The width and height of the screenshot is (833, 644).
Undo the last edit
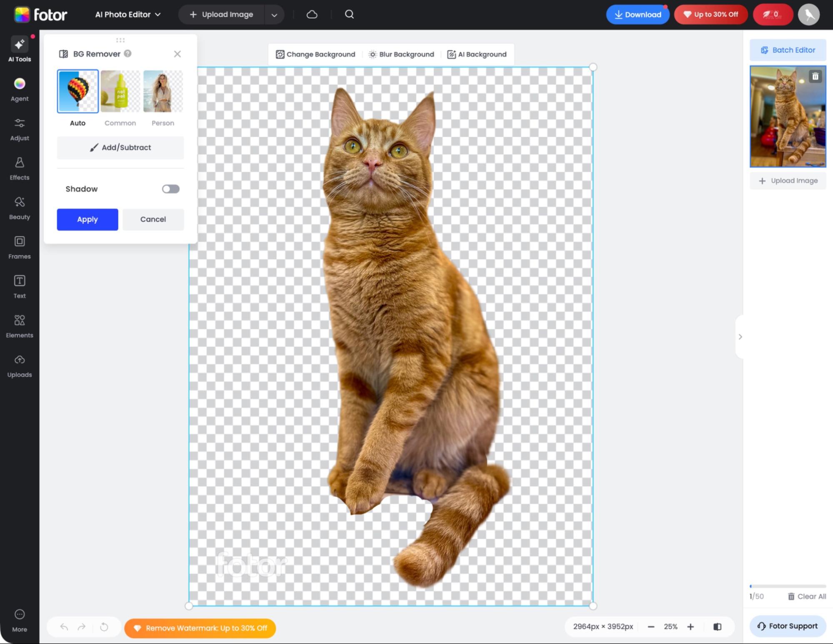[63, 627]
